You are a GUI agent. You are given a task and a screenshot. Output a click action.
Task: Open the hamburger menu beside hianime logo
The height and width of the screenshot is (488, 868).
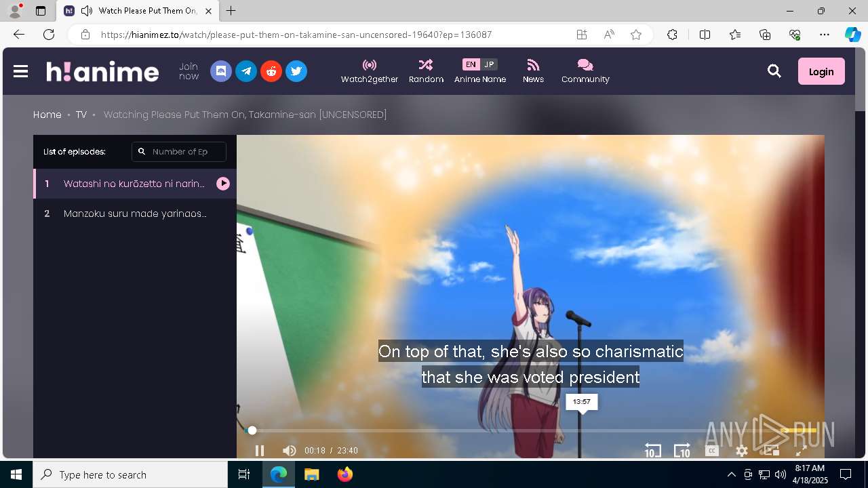[20, 71]
